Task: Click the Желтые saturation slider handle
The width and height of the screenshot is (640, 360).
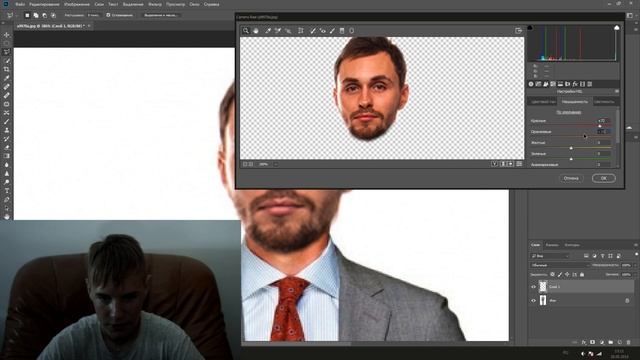Action: click(571, 148)
